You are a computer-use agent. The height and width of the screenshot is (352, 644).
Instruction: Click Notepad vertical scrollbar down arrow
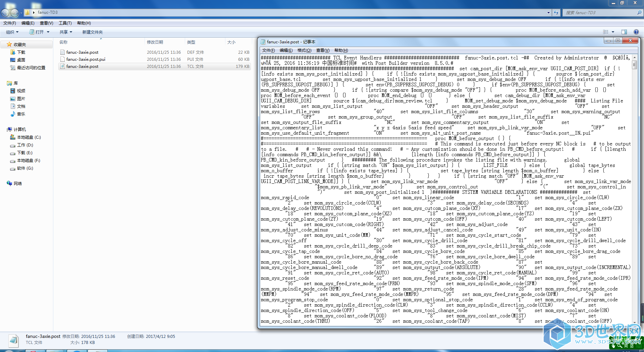point(634,322)
